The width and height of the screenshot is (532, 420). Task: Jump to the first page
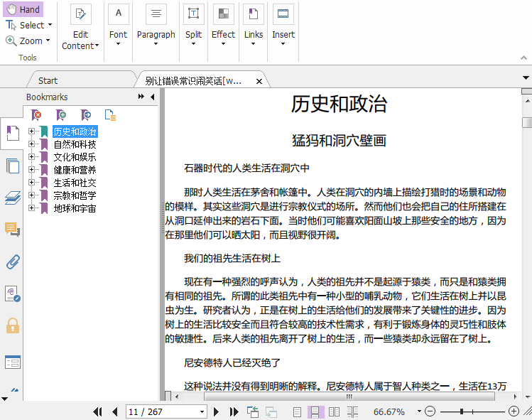(97, 411)
